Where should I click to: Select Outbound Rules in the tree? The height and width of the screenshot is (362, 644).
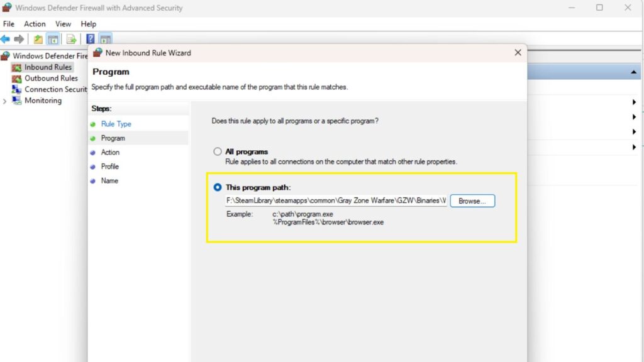click(x=51, y=78)
